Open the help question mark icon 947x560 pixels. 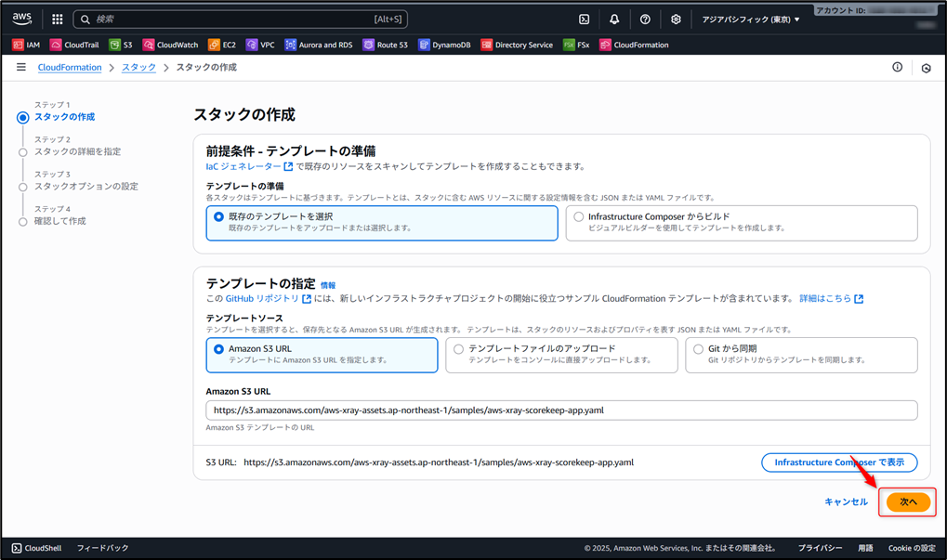[645, 19]
